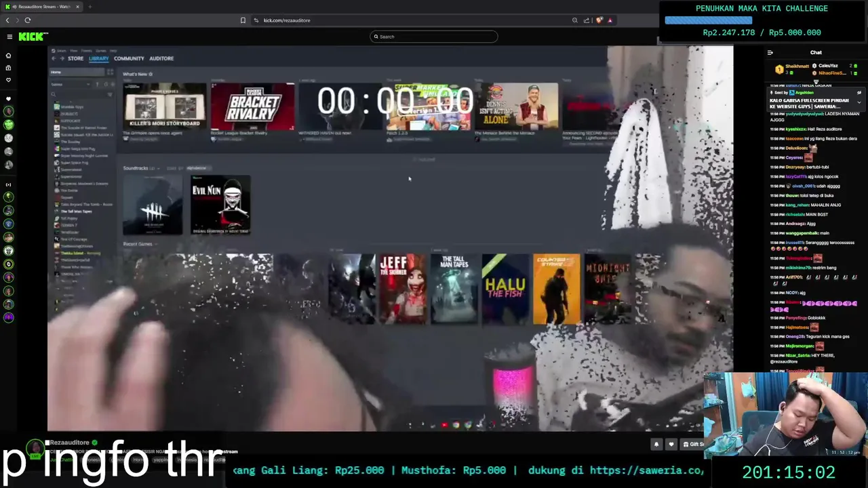Click the heart follow icon under the stream

coord(671,444)
